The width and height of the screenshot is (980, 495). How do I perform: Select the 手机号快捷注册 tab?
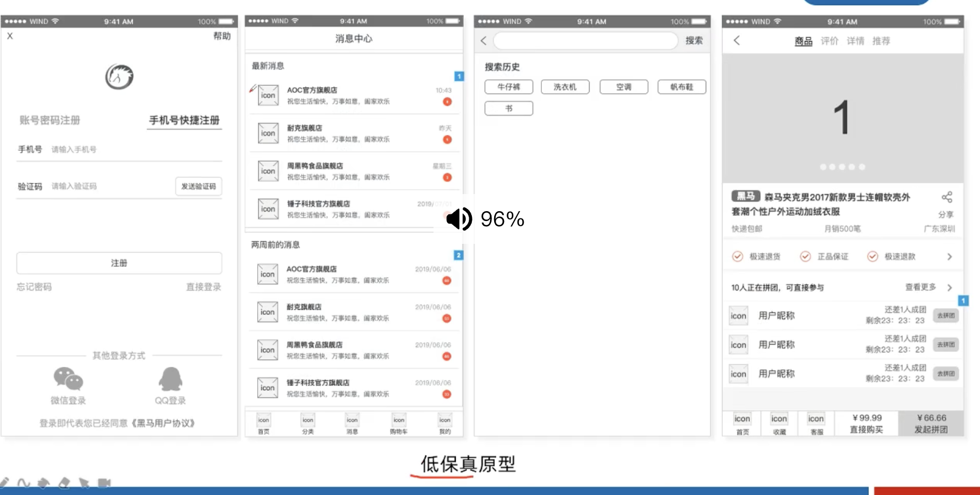[184, 120]
